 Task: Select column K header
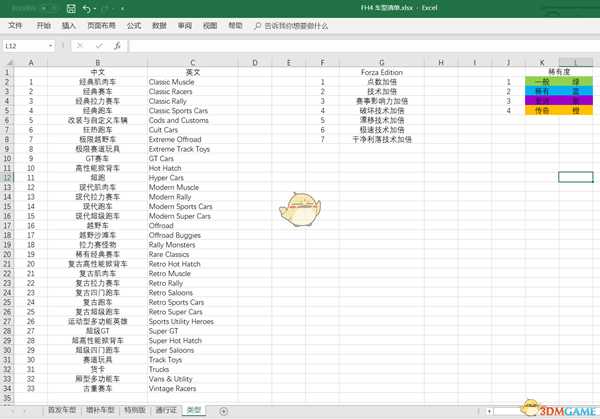[542, 62]
